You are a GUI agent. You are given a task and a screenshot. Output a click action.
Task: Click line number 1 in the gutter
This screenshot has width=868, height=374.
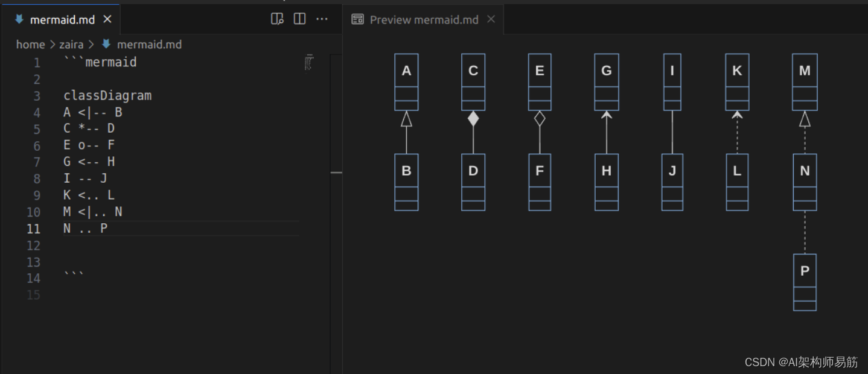(37, 63)
